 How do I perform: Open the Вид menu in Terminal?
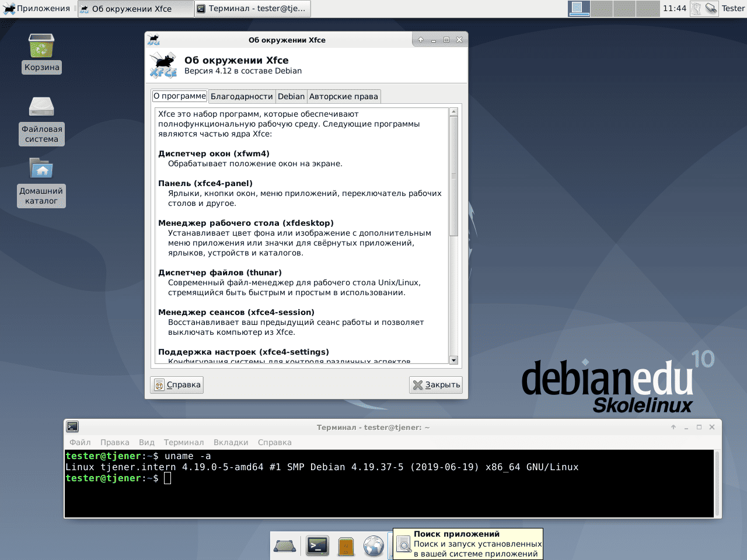(146, 442)
